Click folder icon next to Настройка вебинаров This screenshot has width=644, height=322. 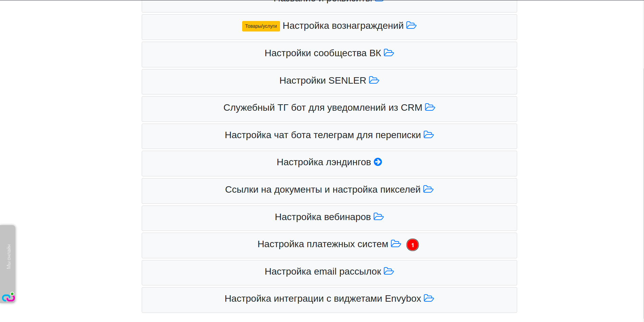(378, 217)
